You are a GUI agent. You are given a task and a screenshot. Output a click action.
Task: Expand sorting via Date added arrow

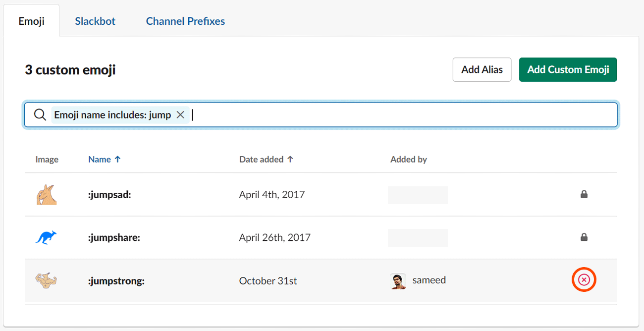pyautogui.click(x=290, y=159)
